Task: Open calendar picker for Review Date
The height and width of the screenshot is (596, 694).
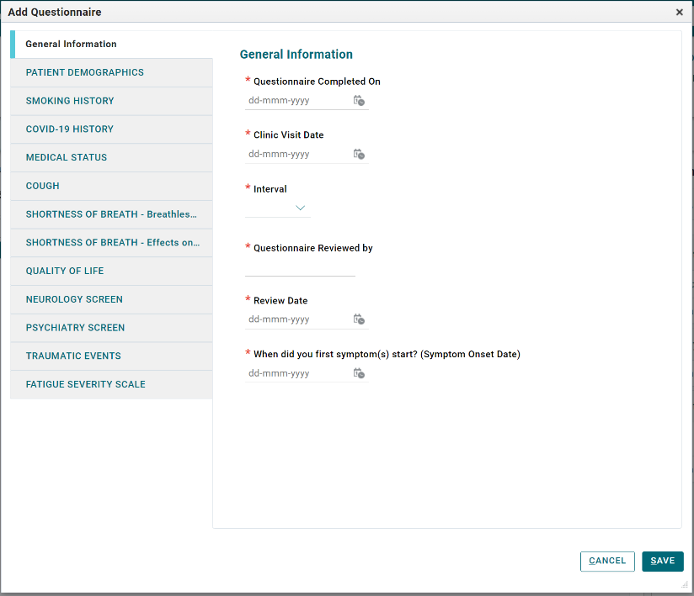Action: 358,320
